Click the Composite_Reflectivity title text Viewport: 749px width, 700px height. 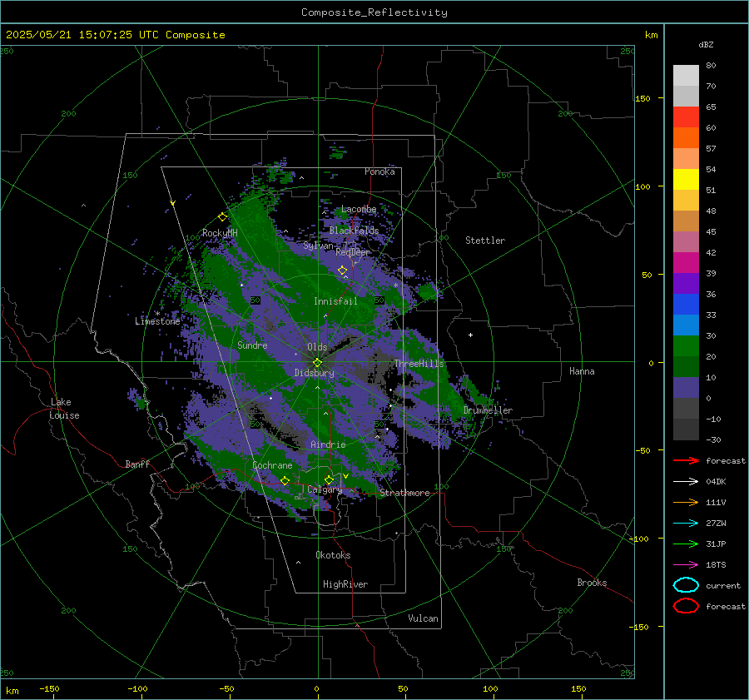coord(374,12)
